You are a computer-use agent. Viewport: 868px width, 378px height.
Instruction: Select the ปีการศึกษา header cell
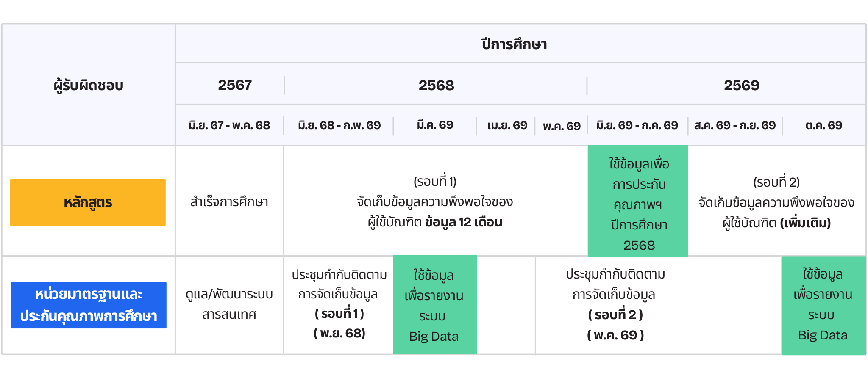(514, 44)
